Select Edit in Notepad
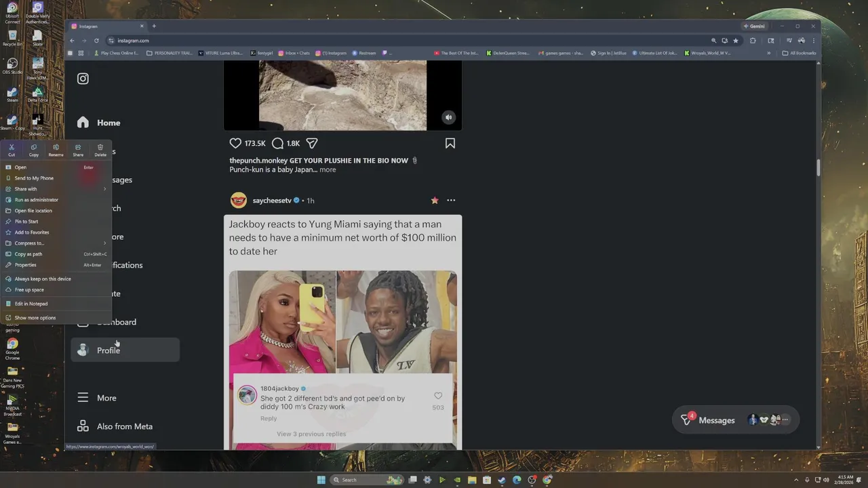868x488 pixels. coord(56,304)
